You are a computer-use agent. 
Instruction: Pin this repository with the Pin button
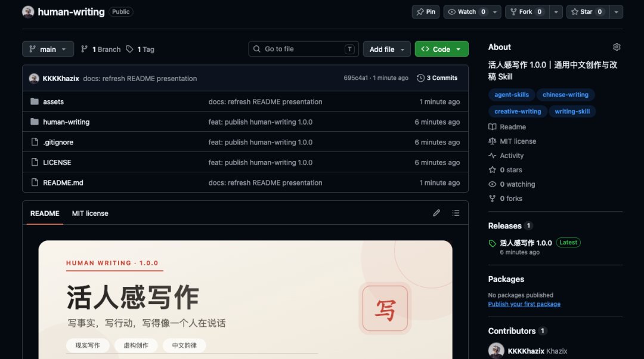tap(426, 12)
